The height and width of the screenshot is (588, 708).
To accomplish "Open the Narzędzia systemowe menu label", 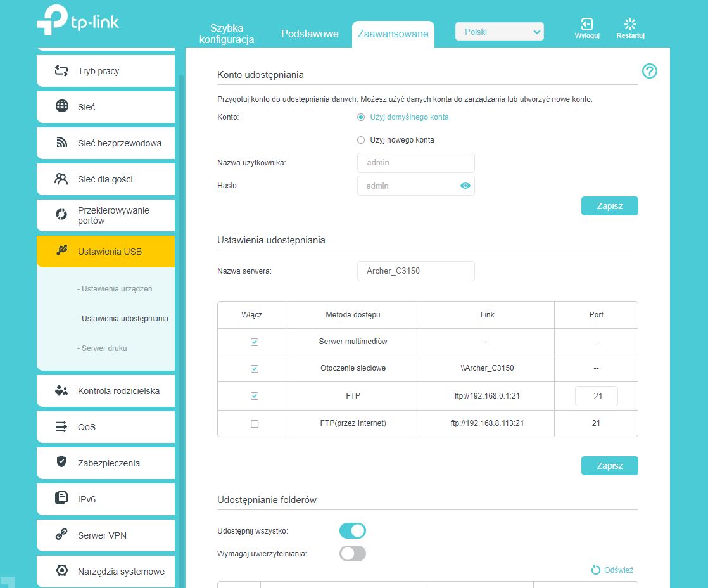I will pos(121,572).
